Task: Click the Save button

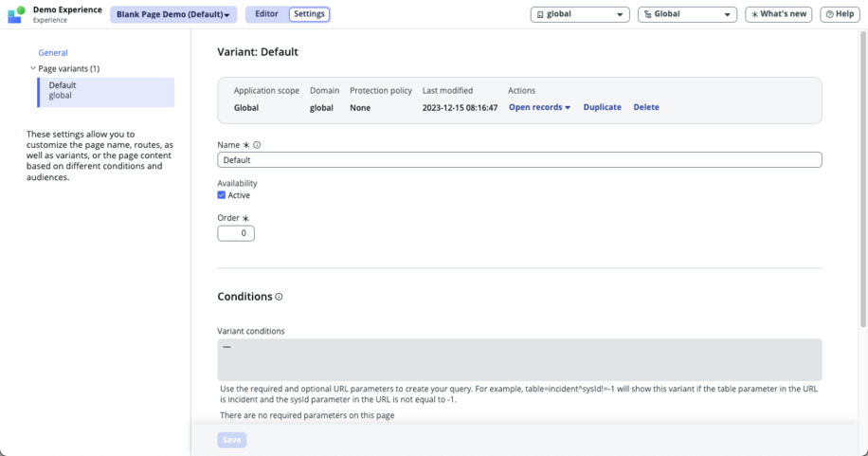Action: pos(232,440)
